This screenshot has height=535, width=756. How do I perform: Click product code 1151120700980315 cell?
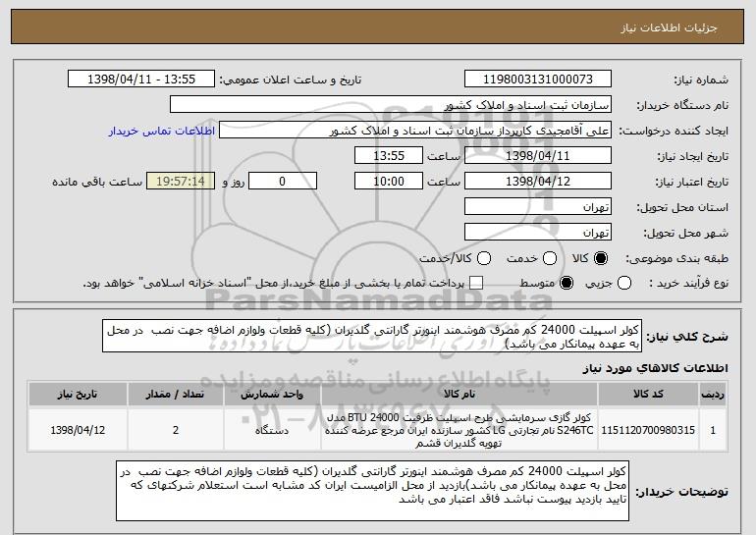pos(648,430)
